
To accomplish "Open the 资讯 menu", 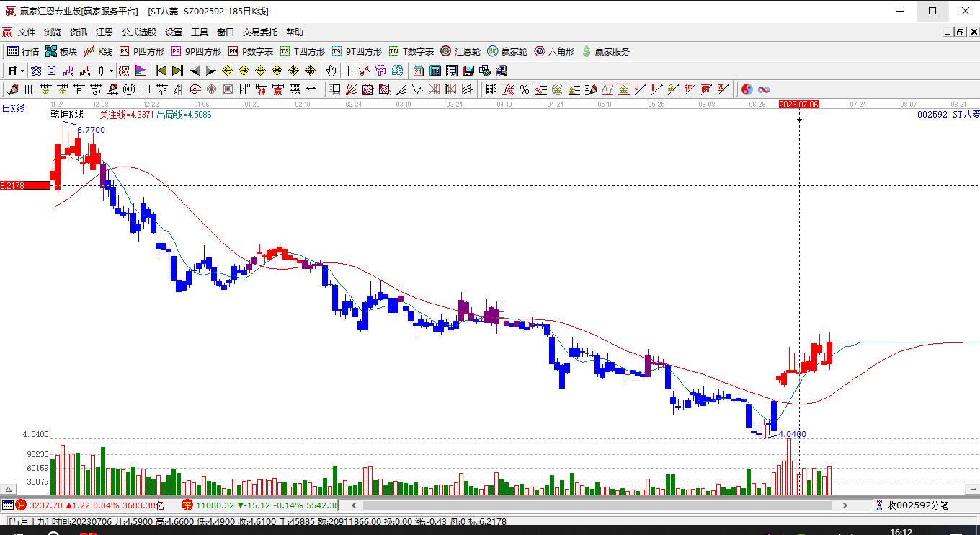I will (x=79, y=32).
